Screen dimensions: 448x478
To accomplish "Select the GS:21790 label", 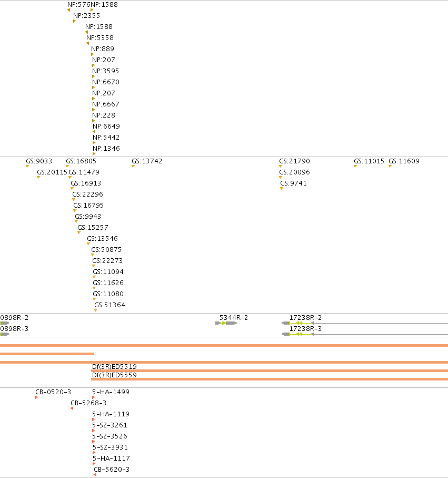I will coord(294,161).
